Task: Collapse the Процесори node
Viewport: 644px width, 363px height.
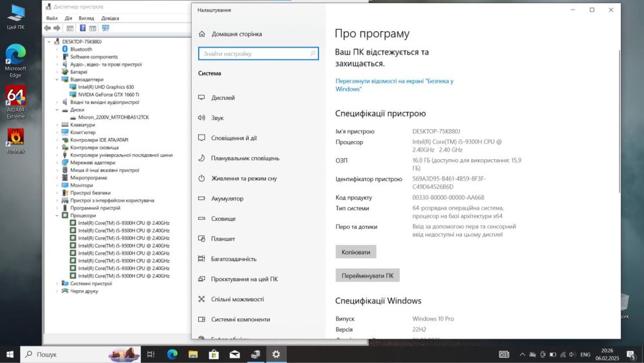Action: [x=57, y=215]
